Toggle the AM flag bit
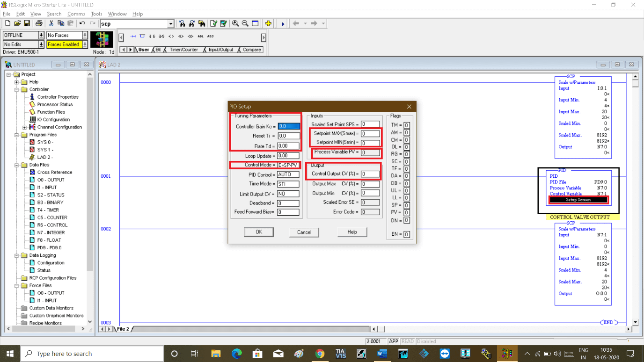Screen dimensions: 644x362 (x=407, y=133)
